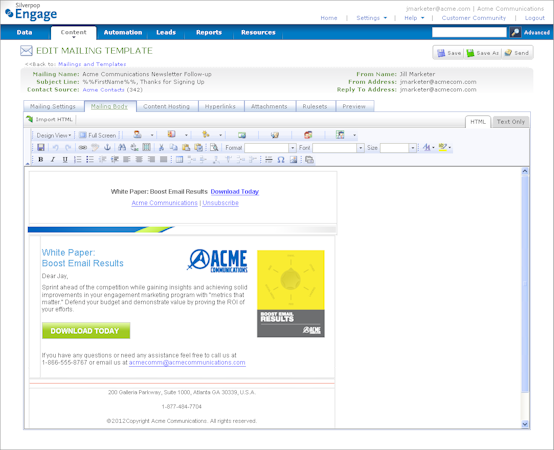Apply italic formatting
This screenshot has height=450, width=554.
[53, 159]
